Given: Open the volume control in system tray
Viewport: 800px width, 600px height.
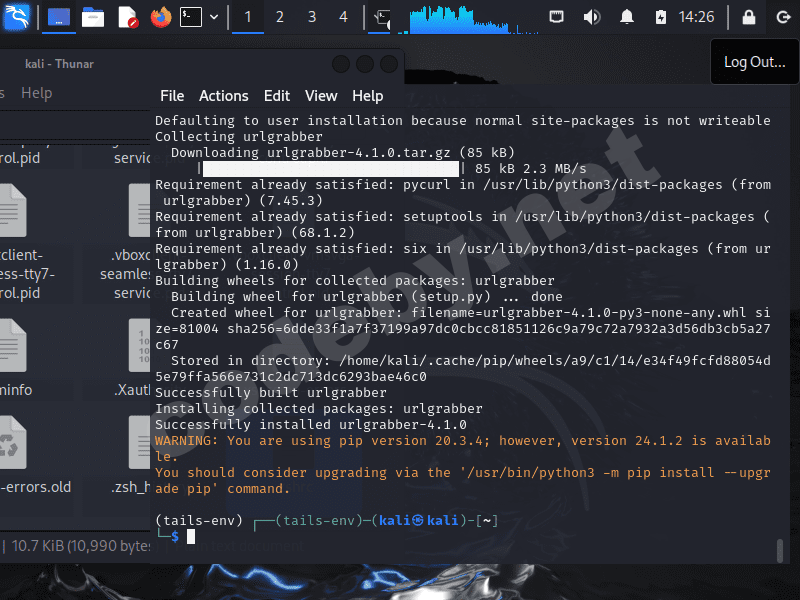Looking at the screenshot, I should [x=591, y=16].
